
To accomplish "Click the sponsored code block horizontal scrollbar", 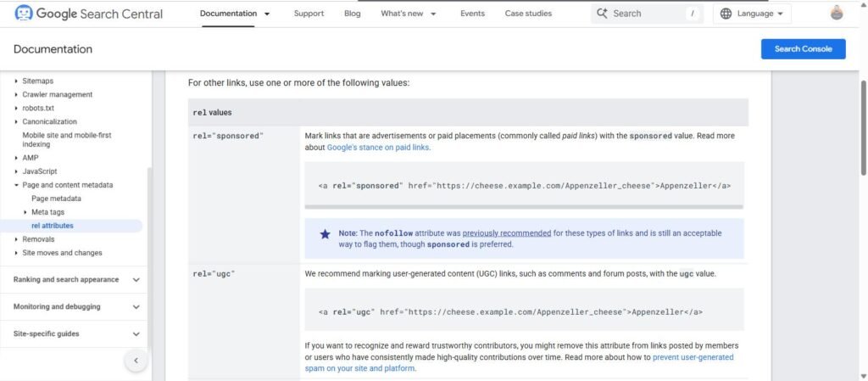I will point(524,207).
